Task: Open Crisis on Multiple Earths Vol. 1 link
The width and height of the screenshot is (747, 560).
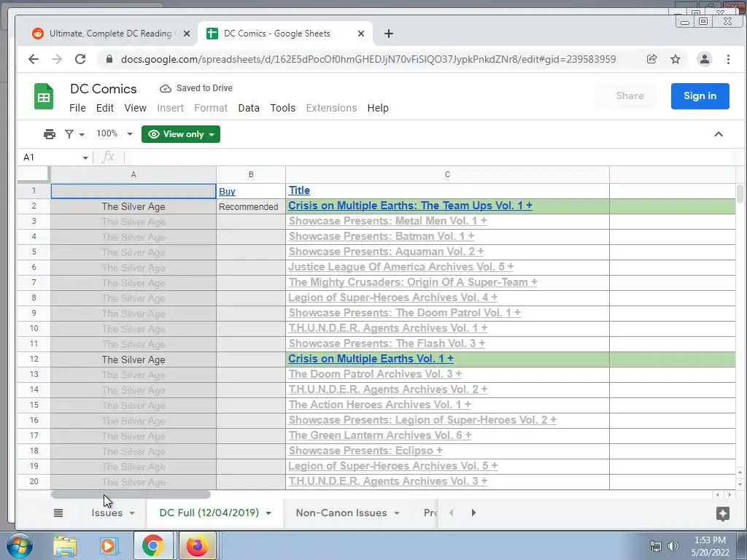Action: [x=371, y=359]
